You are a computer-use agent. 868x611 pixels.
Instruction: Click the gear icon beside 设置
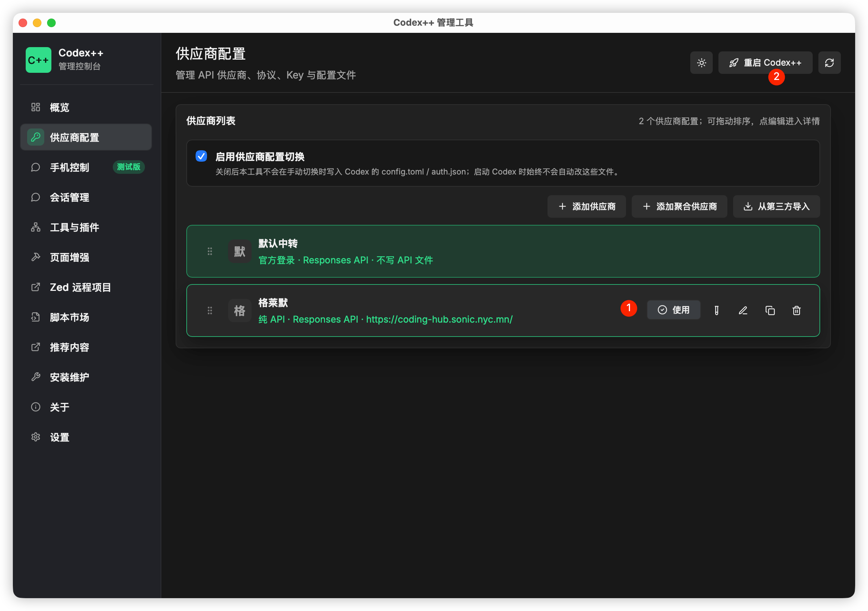coord(36,437)
